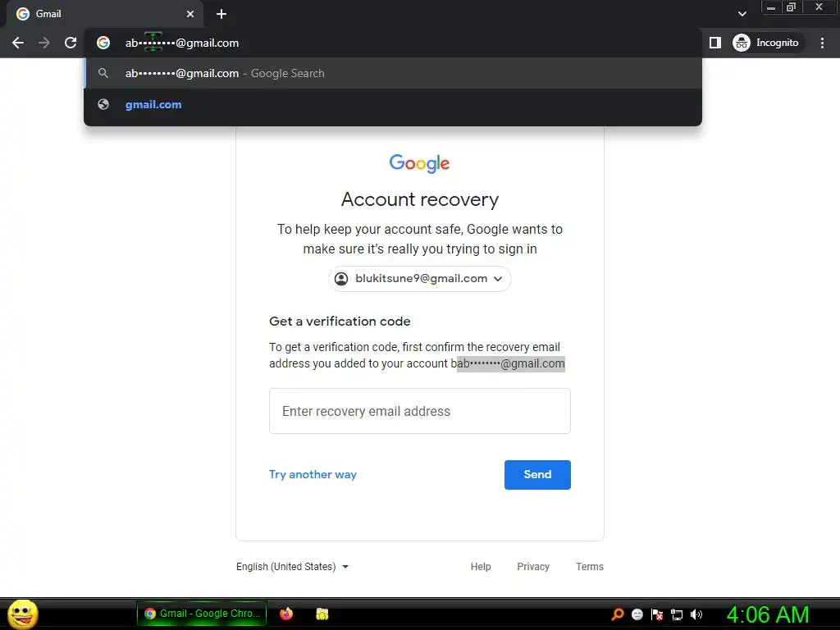The image size is (840, 630).
Task: Select the Gmail browser tab
Action: [x=105, y=14]
